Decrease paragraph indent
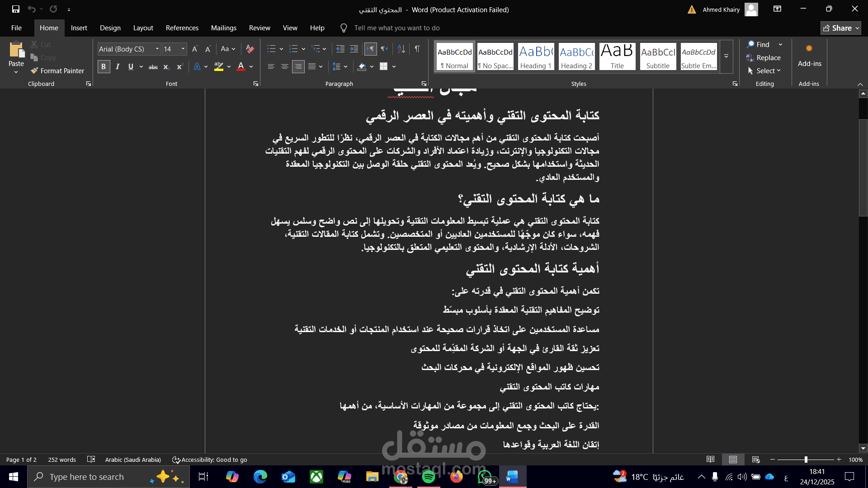 click(x=340, y=49)
